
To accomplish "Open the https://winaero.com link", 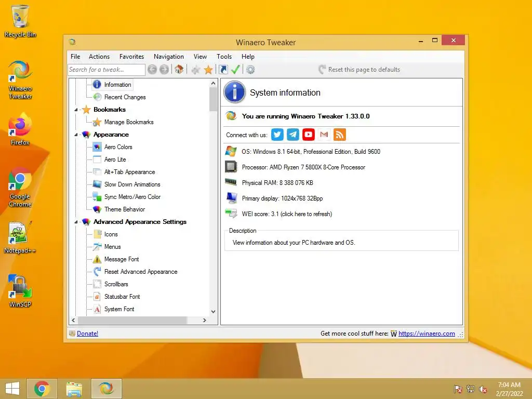I will point(427,334).
